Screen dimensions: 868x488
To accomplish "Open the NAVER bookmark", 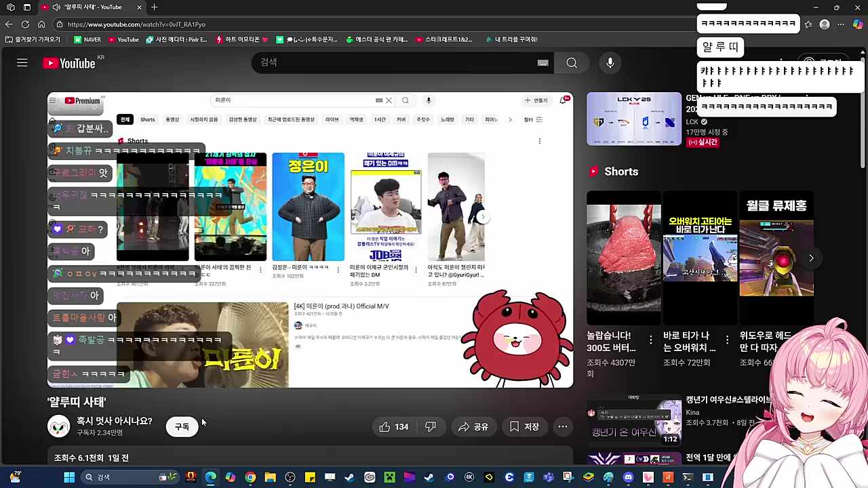I will coord(86,39).
